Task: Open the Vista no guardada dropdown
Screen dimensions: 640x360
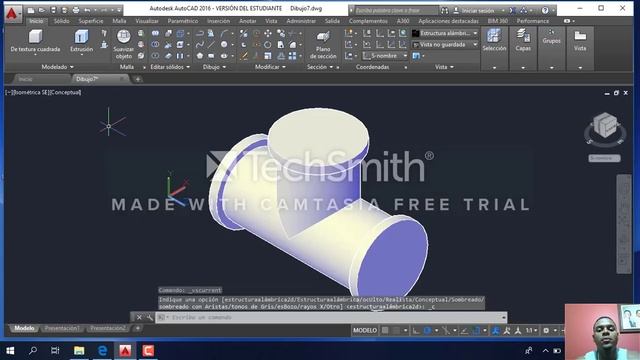Action: [445, 44]
